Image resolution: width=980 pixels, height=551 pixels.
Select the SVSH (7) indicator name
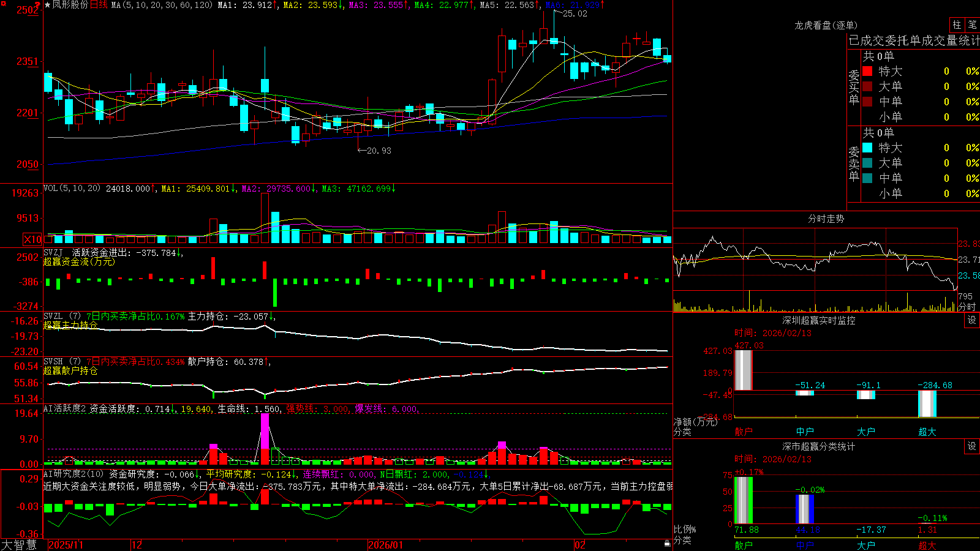[x=62, y=362]
